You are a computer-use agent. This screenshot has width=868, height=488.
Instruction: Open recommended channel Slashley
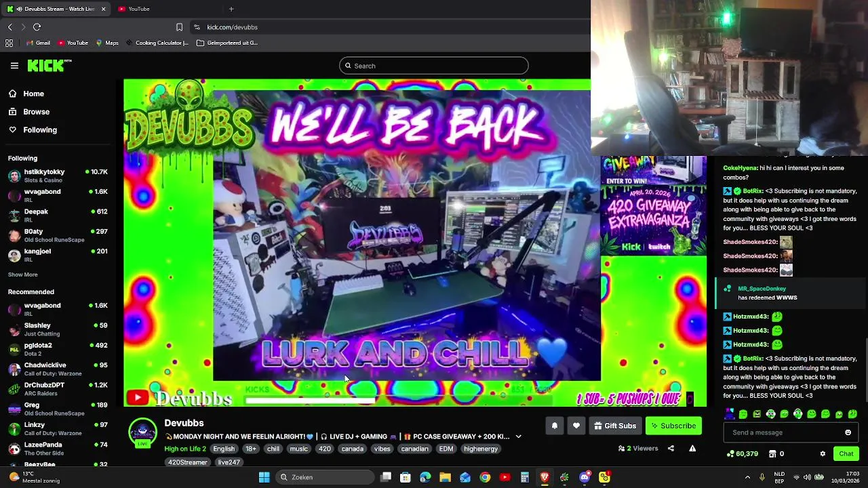pos(58,329)
